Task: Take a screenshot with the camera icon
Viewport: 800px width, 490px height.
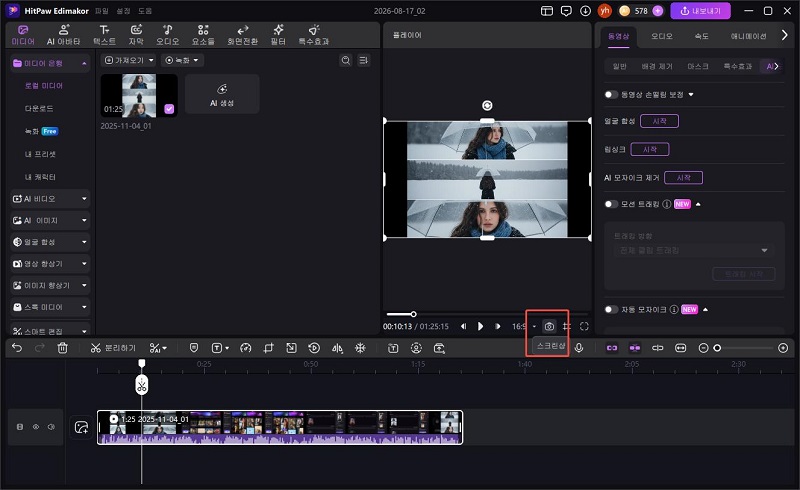Action: 549,326
